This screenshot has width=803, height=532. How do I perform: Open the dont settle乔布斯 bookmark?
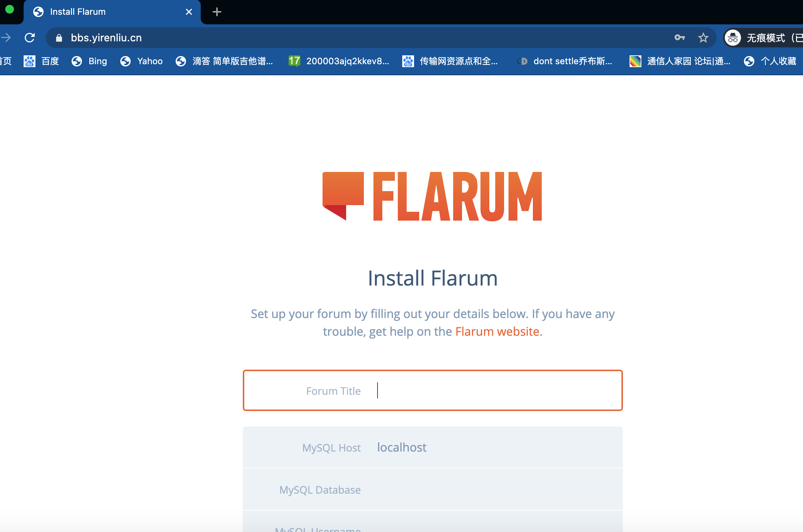point(564,61)
